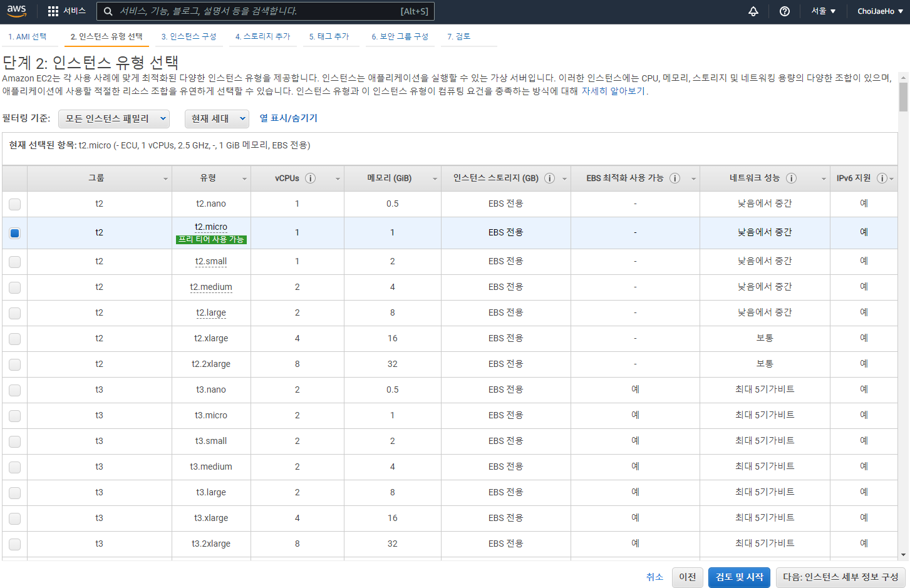
Task: Click the t3.small type cell
Action: tap(211, 441)
